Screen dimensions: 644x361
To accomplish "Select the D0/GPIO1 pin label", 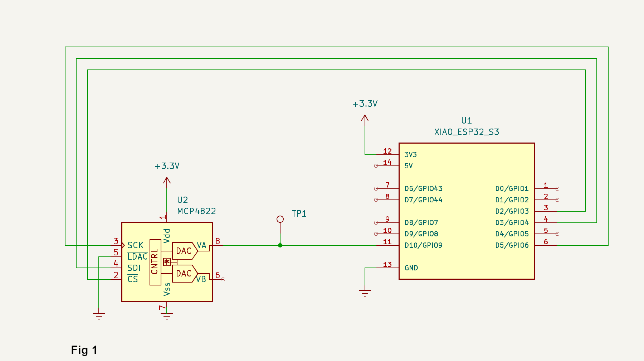I will click(512, 189).
